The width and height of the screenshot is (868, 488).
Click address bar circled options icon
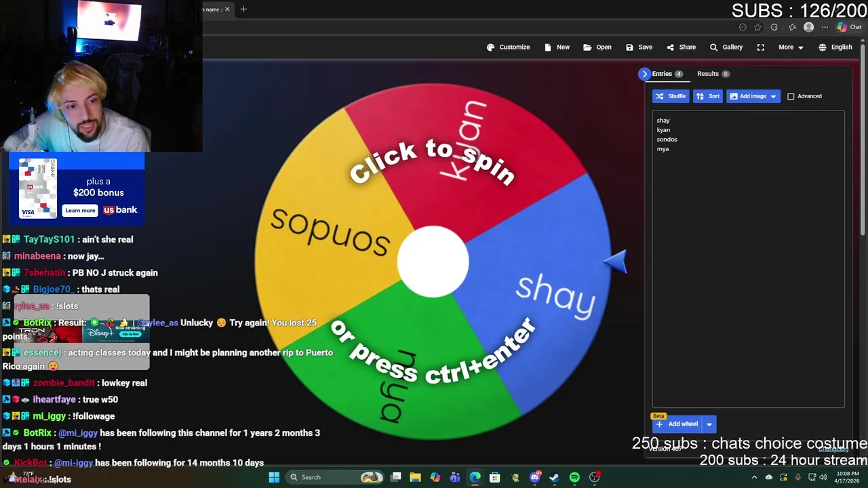pos(743,27)
